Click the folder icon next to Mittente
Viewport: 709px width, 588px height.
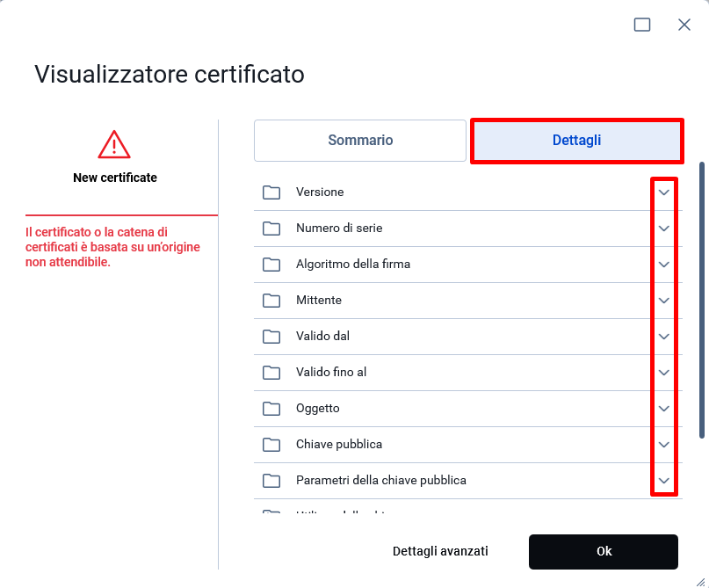(271, 301)
